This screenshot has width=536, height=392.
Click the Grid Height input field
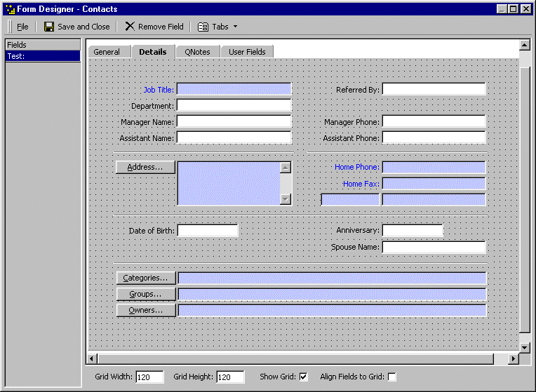click(x=230, y=377)
